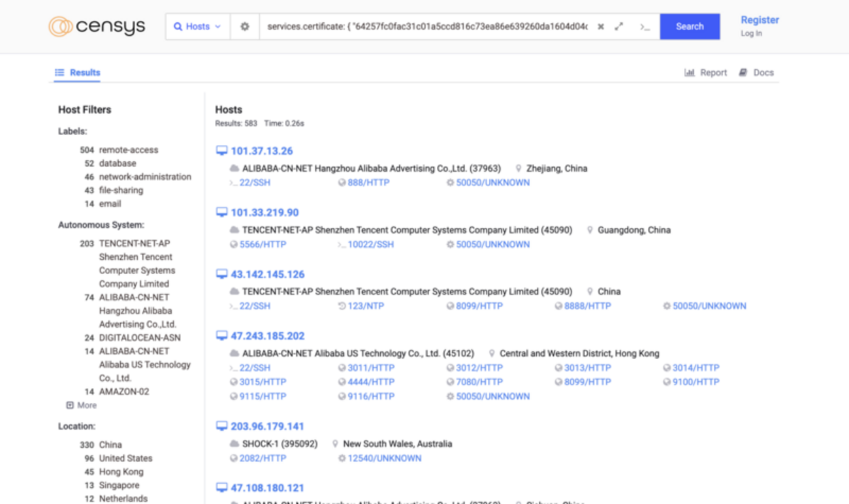Open 10022/SSH service link

click(x=370, y=245)
